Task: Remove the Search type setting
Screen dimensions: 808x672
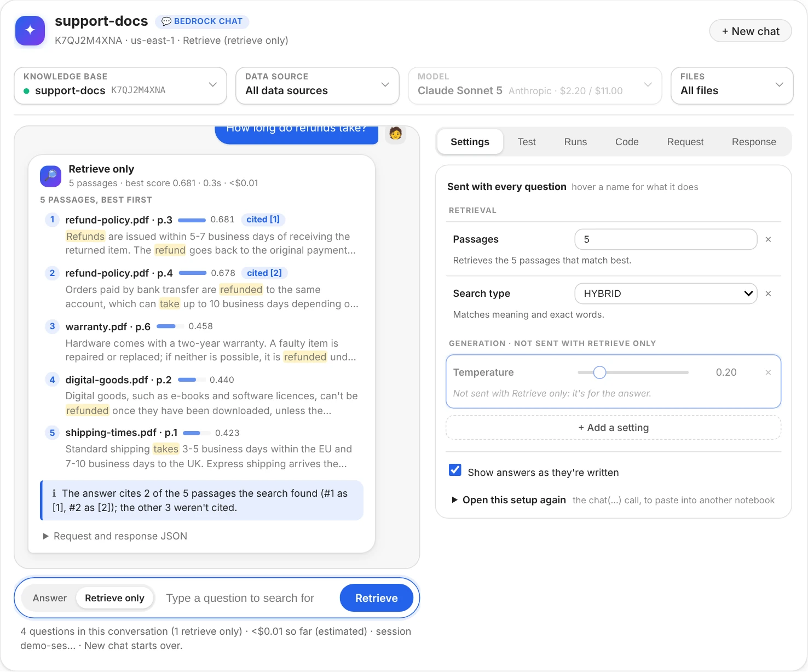Action: coord(768,294)
